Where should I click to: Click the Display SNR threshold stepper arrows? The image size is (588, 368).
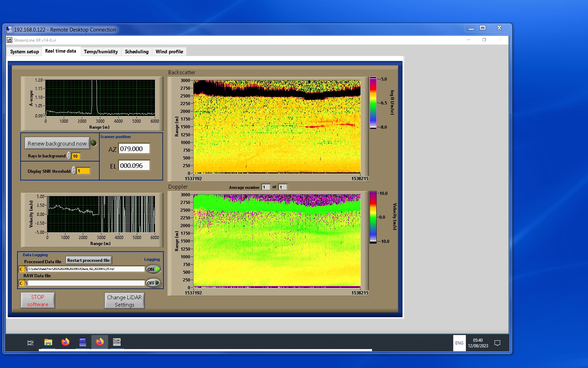click(x=74, y=171)
